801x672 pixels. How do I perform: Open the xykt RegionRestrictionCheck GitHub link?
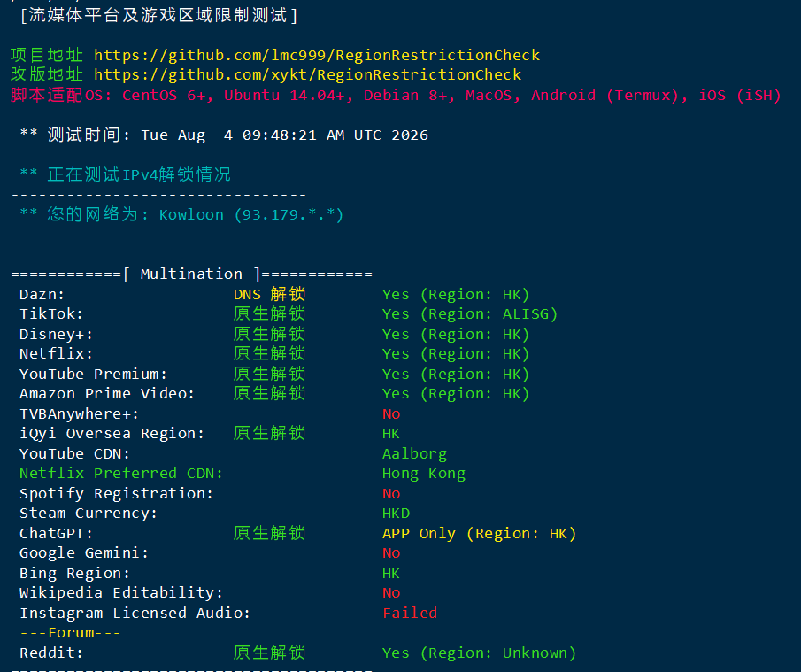[307, 75]
